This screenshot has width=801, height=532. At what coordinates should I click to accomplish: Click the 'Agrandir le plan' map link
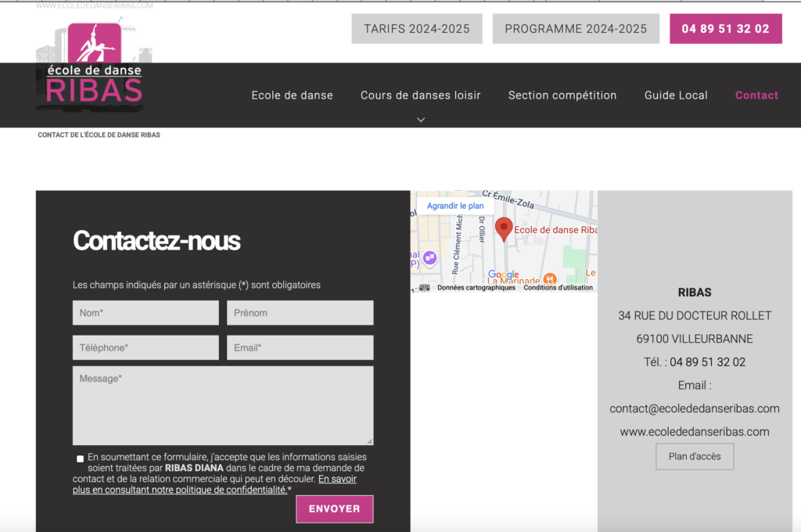(454, 205)
